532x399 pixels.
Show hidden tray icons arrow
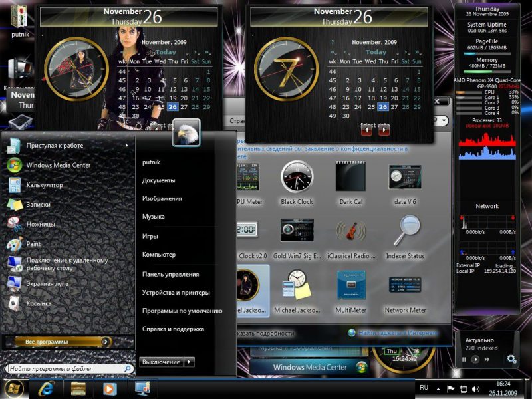click(x=438, y=389)
